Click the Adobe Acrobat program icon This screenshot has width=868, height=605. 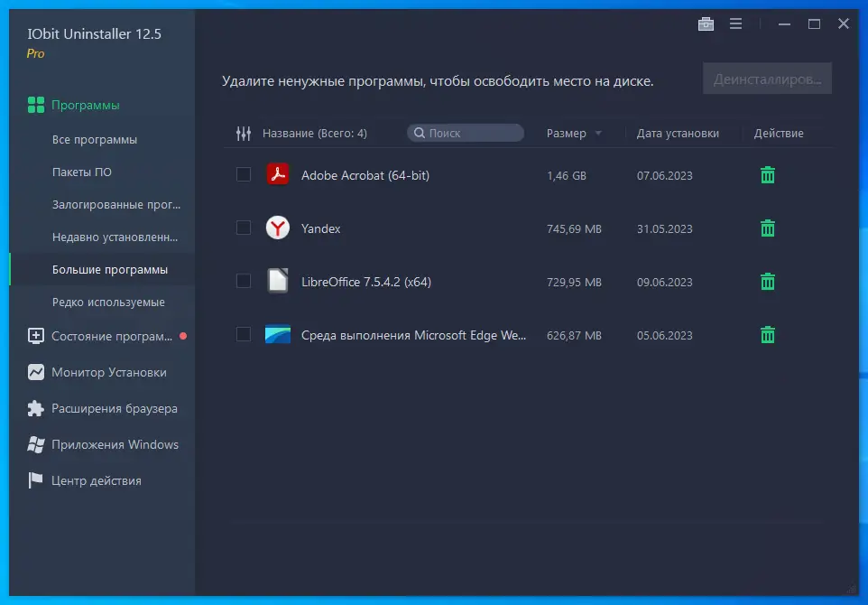coord(277,174)
